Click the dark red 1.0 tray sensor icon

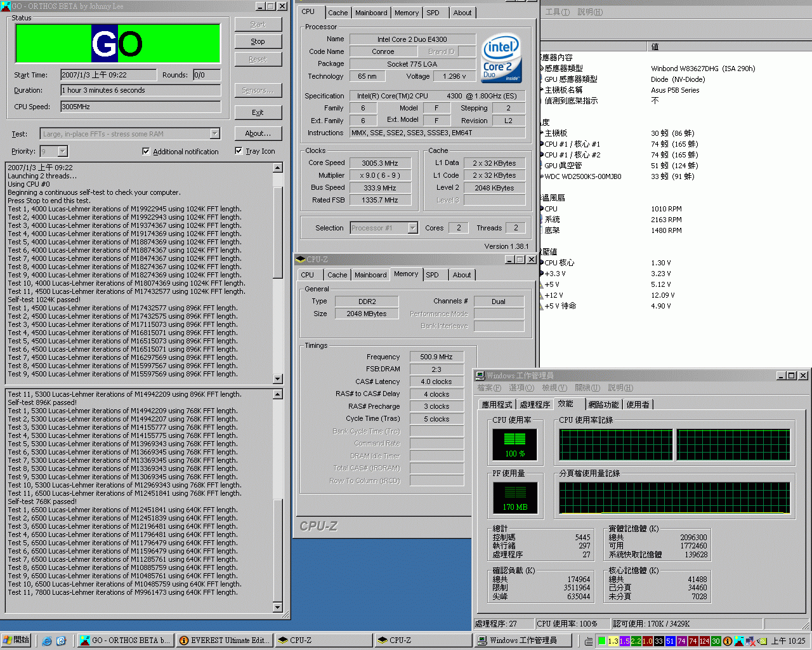648,641
